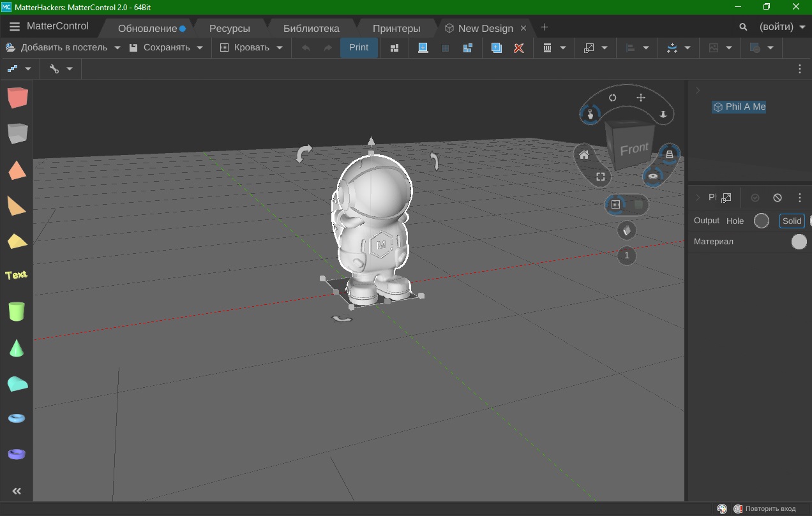Toggle the turntable rotation mode button
This screenshot has height=516, width=812.
[653, 176]
